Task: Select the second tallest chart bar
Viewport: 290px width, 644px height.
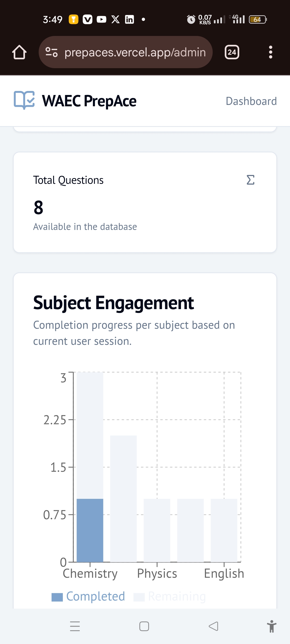Action: (123, 499)
